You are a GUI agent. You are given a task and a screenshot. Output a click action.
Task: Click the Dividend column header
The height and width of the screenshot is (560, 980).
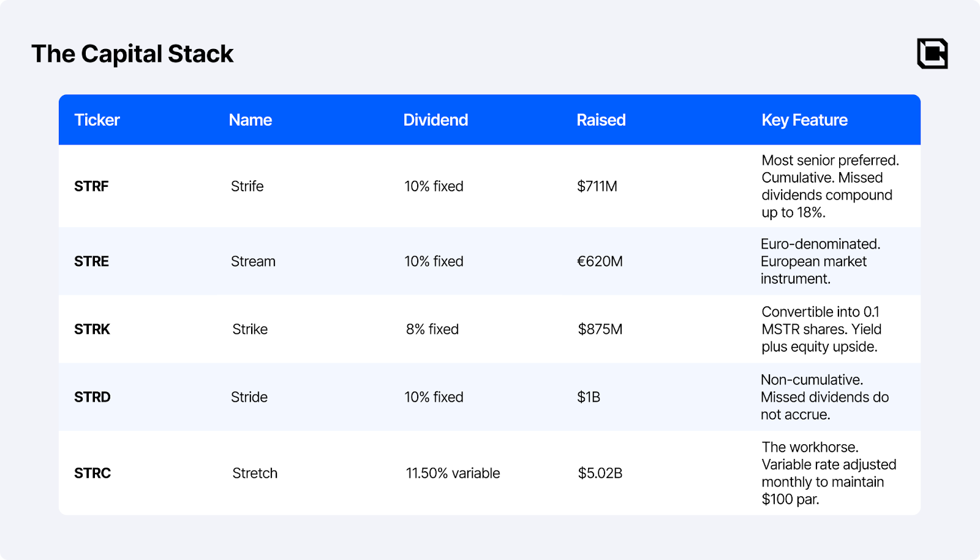click(x=435, y=120)
